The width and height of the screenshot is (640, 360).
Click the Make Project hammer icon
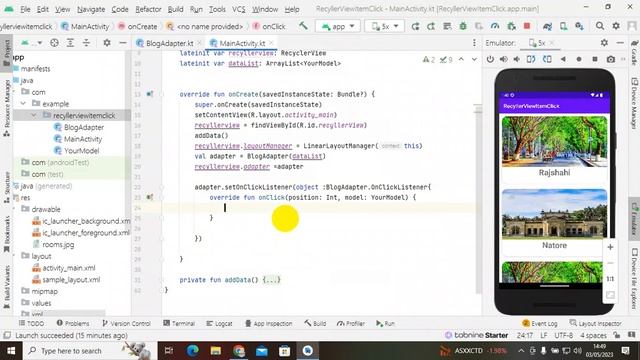coord(303,26)
